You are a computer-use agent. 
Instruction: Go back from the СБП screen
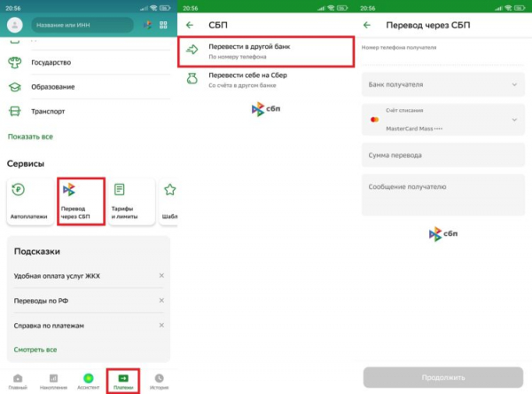coord(190,25)
